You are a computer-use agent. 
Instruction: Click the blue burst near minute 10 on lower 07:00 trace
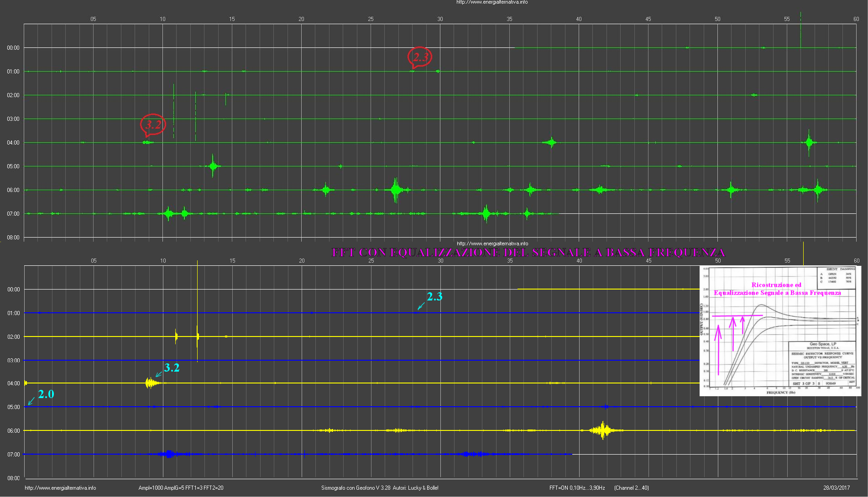point(169,454)
